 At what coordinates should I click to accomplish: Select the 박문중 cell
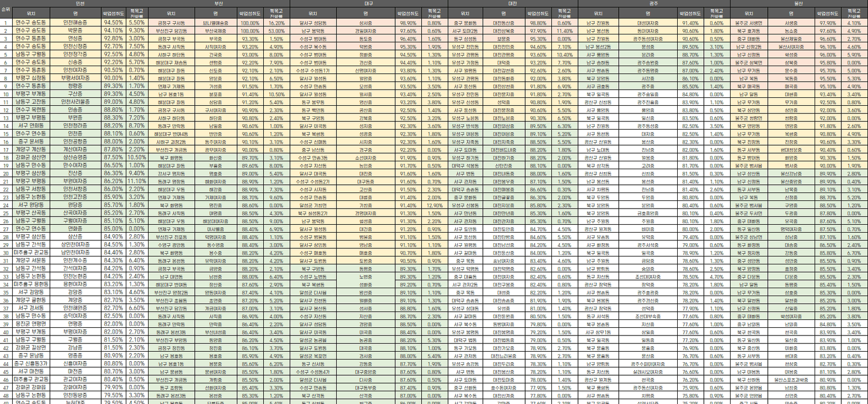[75, 31]
